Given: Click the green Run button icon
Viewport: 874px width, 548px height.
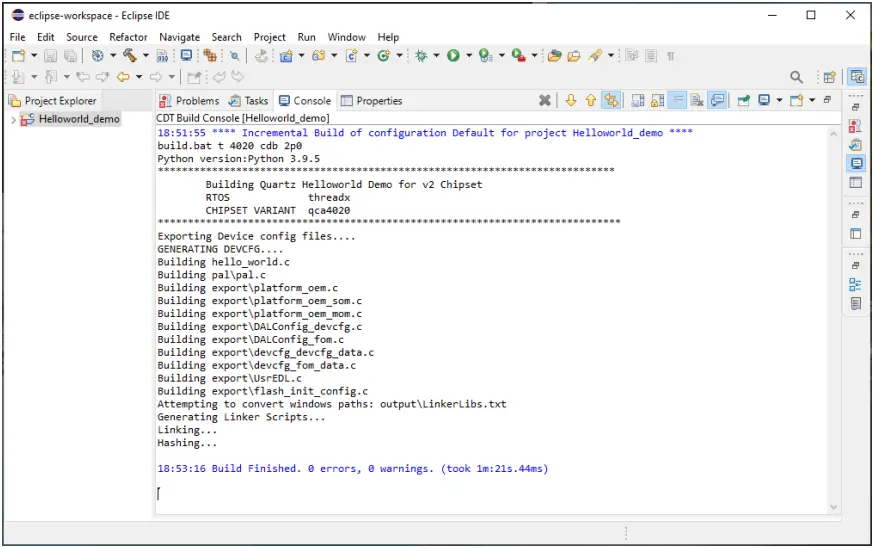Looking at the screenshot, I should tap(453, 56).
